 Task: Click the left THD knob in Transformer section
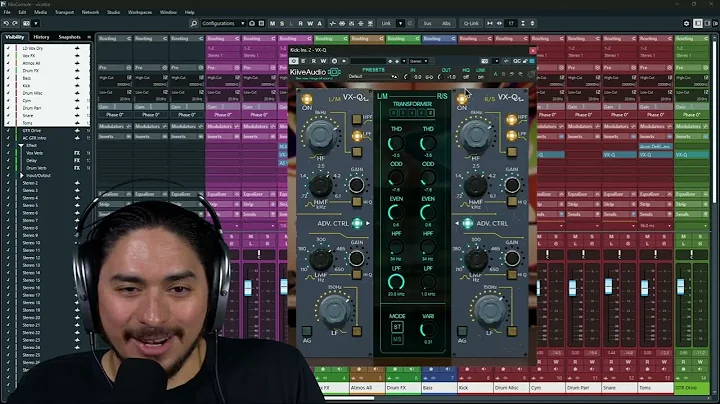tap(395, 143)
